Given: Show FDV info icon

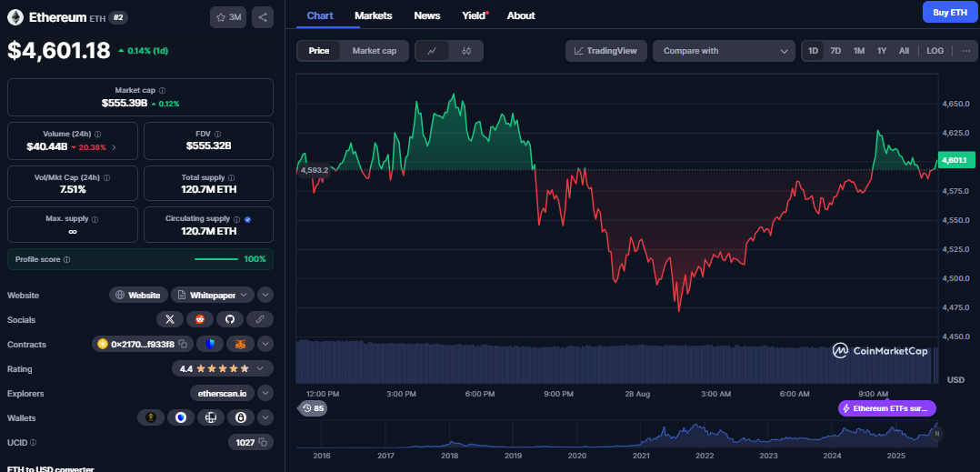Looking at the screenshot, I should [x=219, y=134].
